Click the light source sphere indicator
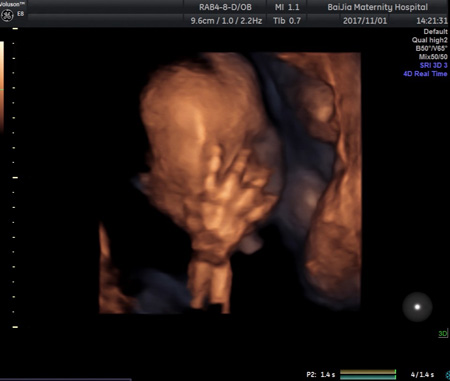450x381 pixels. [417, 307]
